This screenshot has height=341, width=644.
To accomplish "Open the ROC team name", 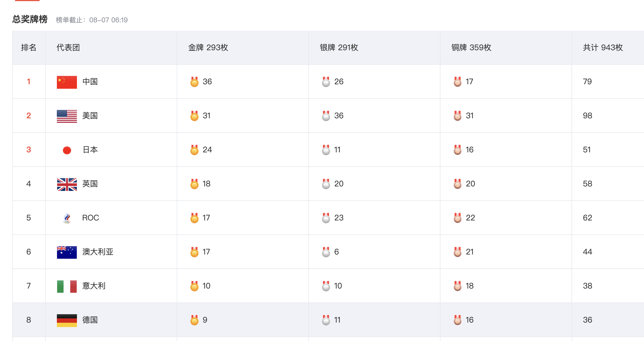I will click(91, 218).
